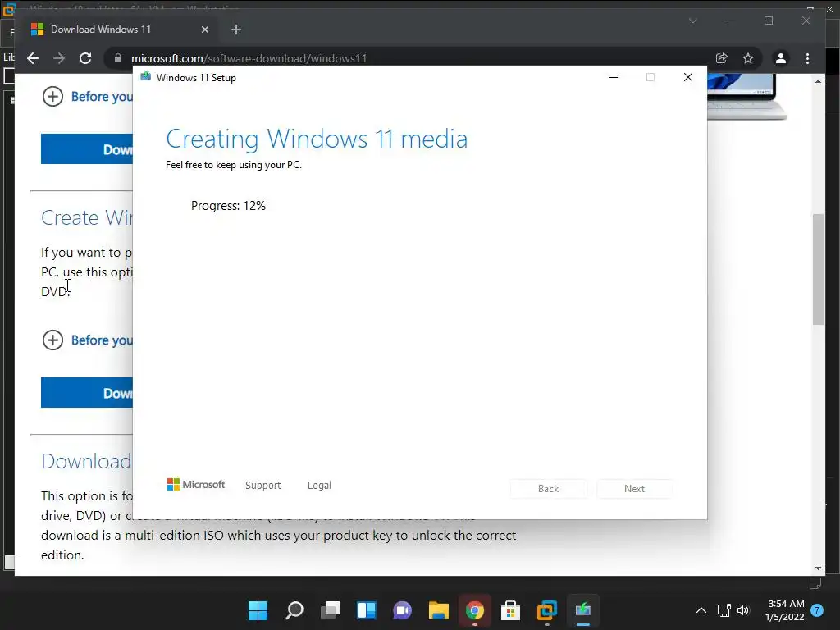Click network icon in system tray
840x630 pixels.
pos(724,610)
